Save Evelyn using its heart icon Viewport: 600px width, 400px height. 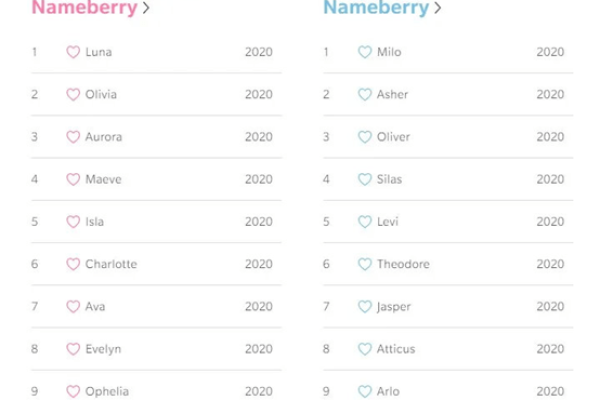[73, 349]
